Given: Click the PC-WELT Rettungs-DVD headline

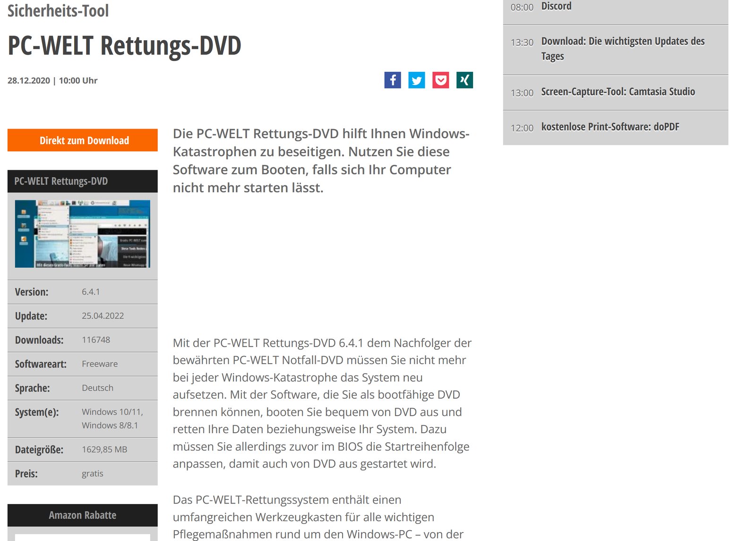Looking at the screenshot, I should 124,45.
